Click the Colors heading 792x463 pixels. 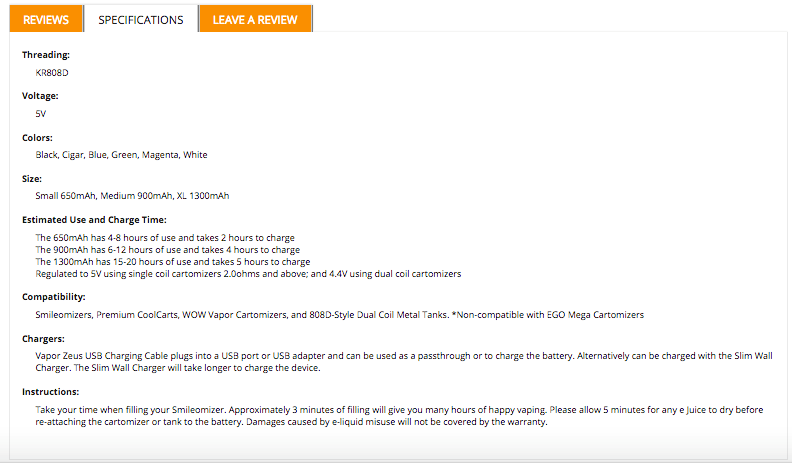coord(37,138)
